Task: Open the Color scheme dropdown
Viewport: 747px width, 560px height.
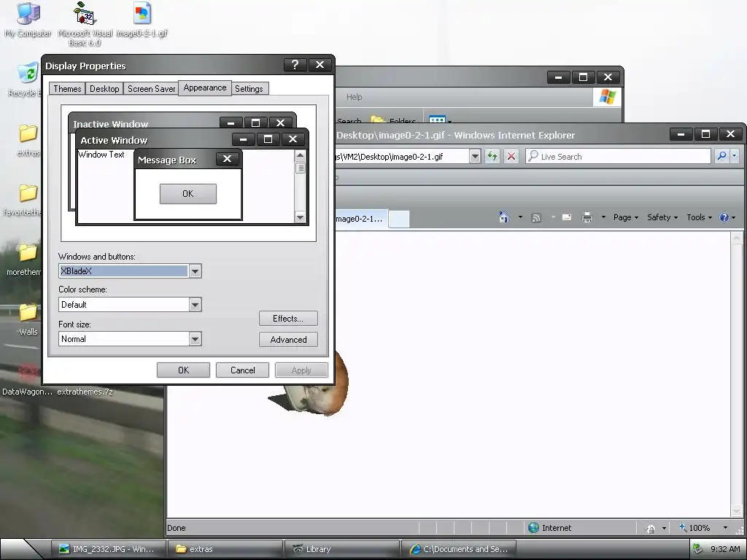Action: [195, 305]
